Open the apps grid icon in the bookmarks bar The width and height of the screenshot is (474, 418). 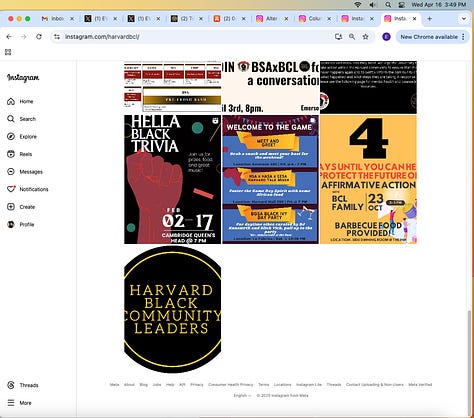pos(8,52)
